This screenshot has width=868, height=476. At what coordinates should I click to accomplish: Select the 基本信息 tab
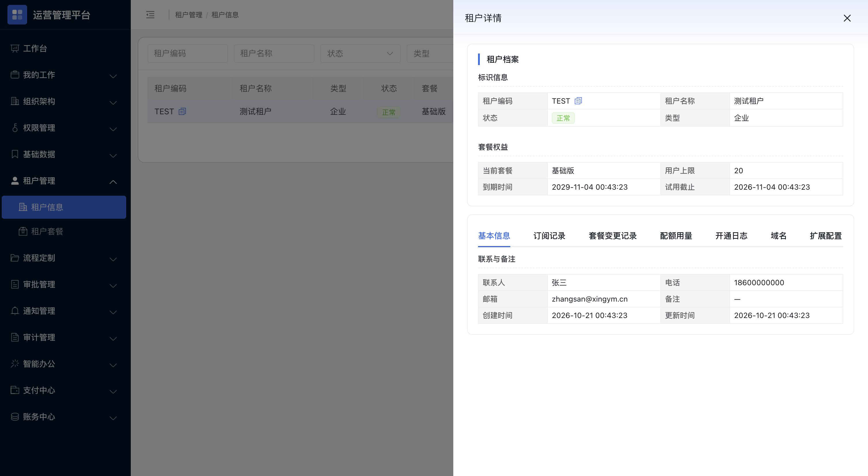[494, 236]
